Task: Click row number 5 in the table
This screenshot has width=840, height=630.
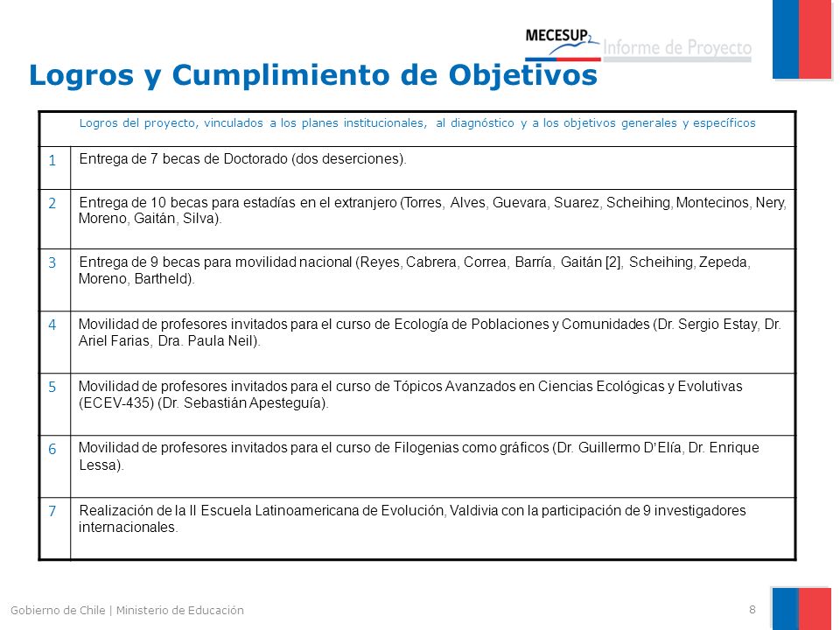Action: tap(52, 388)
